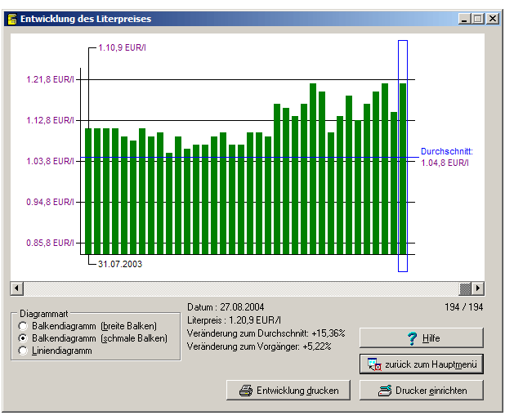Screen dimensions: 505x420
Task: Click the 1.04,8 EUR/l average value
Action: coord(445,163)
